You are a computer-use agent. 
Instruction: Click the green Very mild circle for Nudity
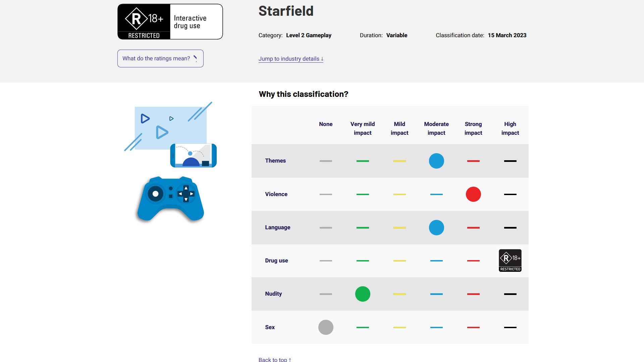click(363, 294)
